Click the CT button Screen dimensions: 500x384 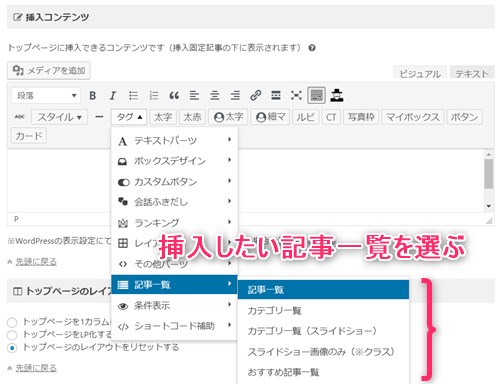331,117
